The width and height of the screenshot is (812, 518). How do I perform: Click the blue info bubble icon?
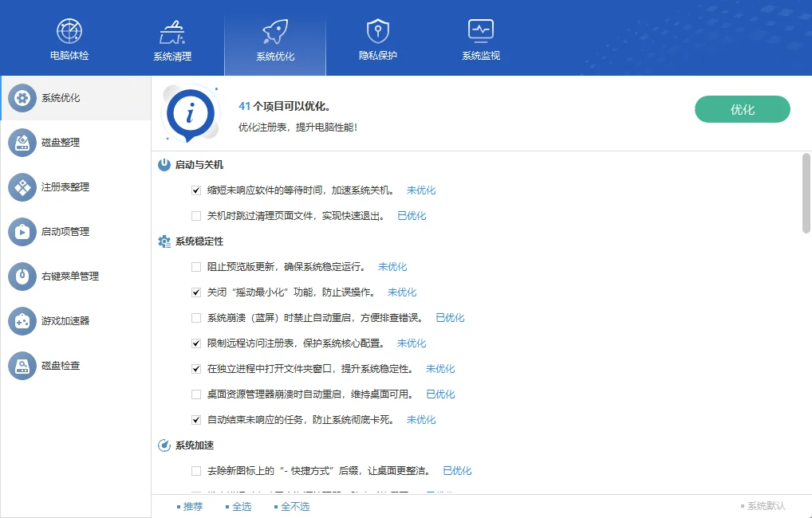(190, 115)
